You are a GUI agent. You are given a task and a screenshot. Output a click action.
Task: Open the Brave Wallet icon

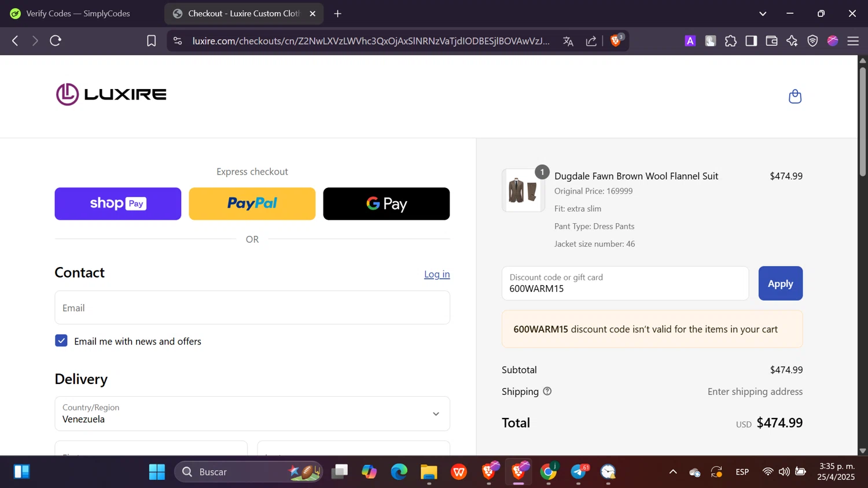[x=771, y=40]
